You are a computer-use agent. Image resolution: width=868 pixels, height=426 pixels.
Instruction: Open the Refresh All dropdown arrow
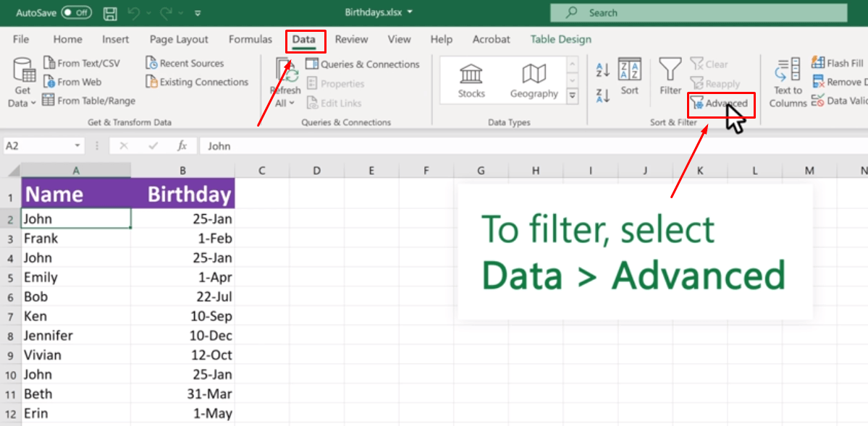[x=292, y=103]
